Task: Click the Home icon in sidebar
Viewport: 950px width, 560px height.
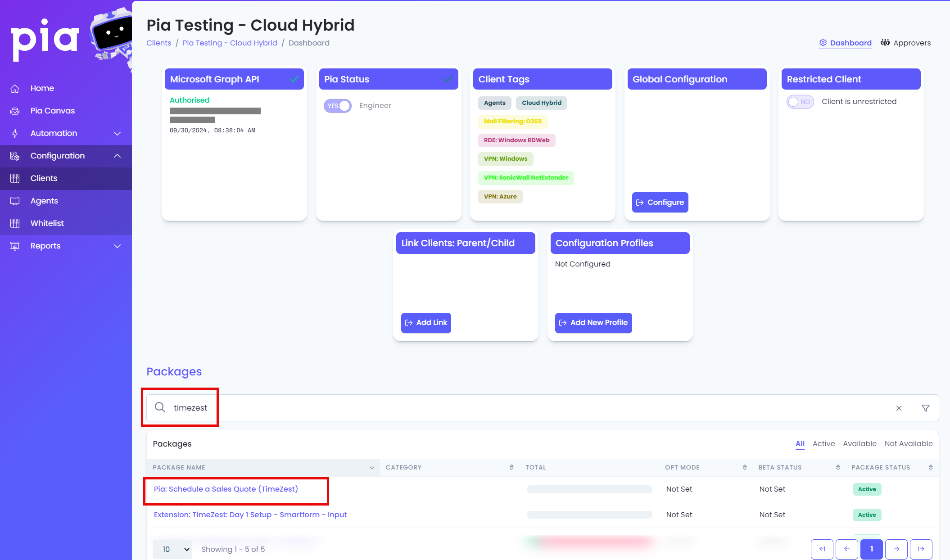Action: (x=15, y=89)
